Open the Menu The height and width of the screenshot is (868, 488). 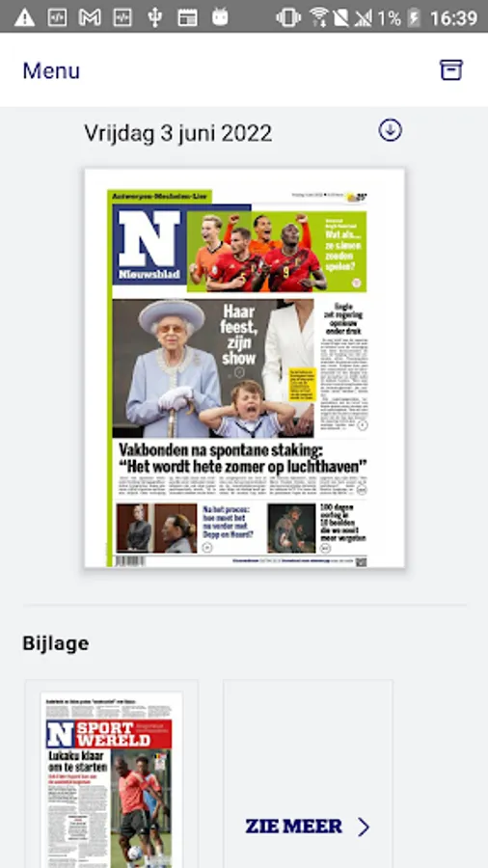[x=51, y=70]
